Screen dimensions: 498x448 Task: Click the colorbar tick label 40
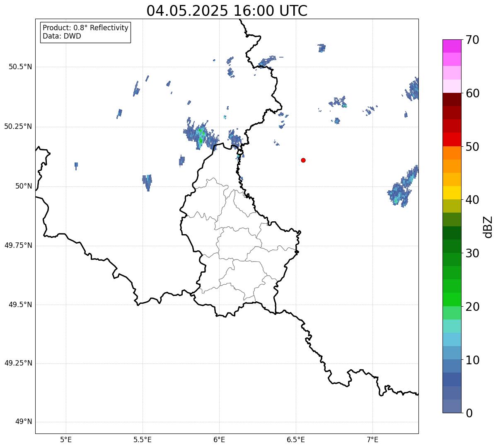[472, 200]
